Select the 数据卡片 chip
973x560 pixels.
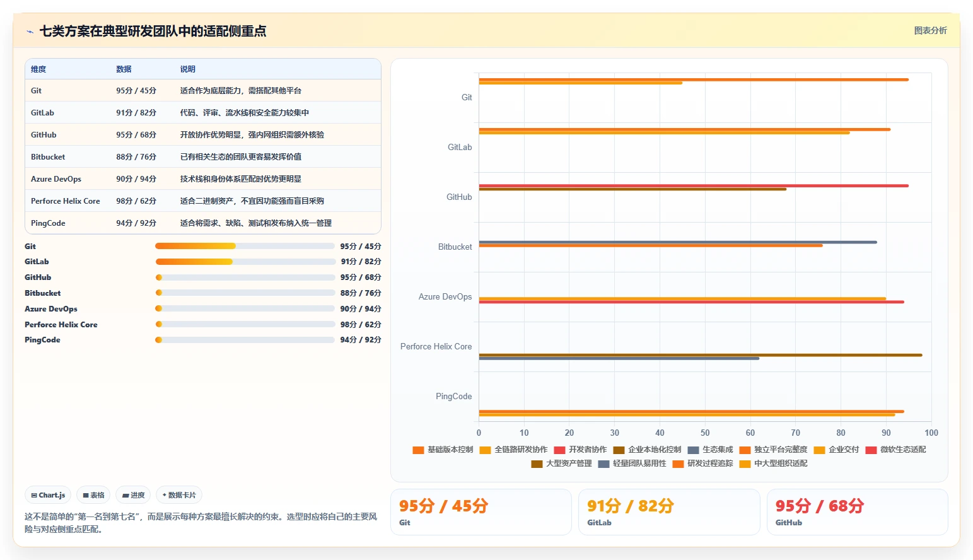click(x=179, y=495)
